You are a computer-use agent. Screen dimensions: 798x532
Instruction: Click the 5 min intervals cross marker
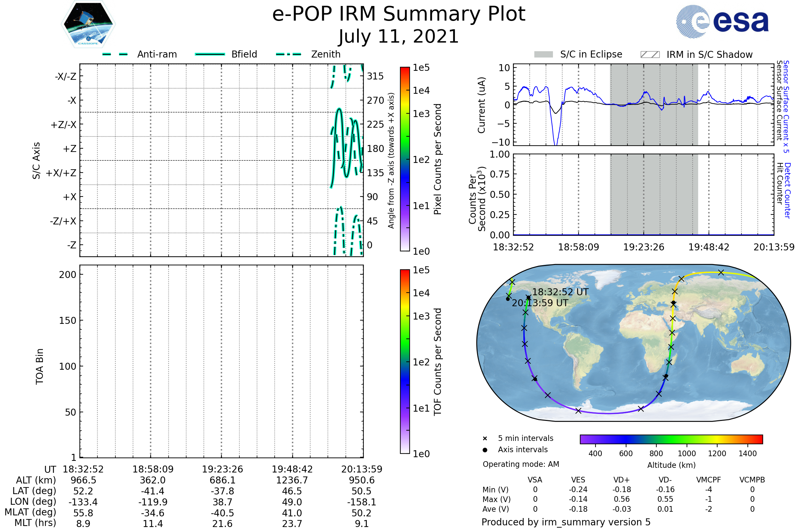pyautogui.click(x=485, y=439)
